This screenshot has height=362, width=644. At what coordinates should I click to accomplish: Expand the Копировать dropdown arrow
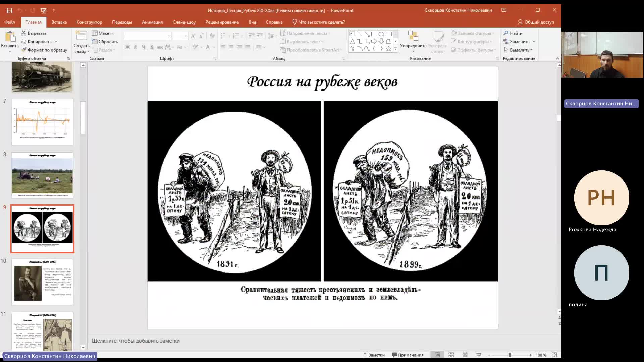[x=56, y=42]
